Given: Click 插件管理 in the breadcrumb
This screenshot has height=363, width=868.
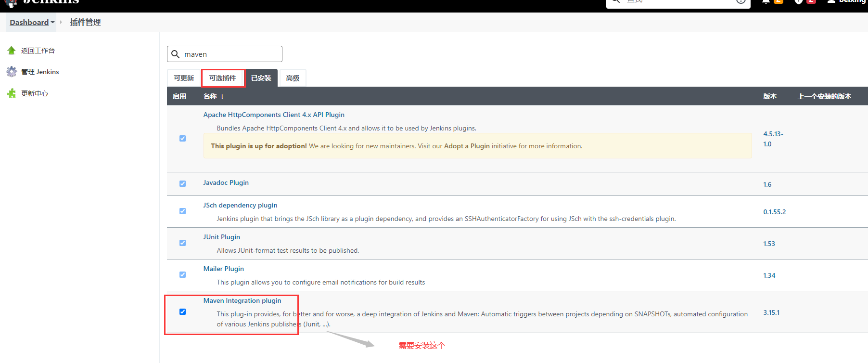Looking at the screenshot, I should 85,22.
